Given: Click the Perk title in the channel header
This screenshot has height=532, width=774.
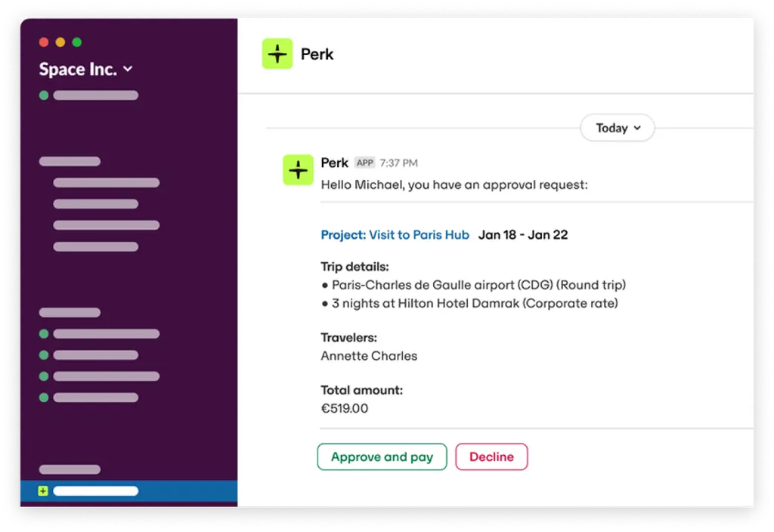Looking at the screenshot, I should (x=317, y=54).
